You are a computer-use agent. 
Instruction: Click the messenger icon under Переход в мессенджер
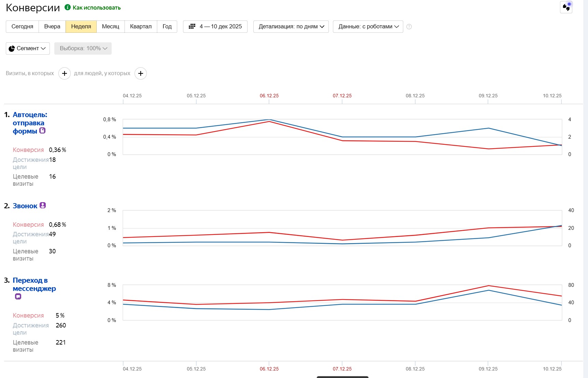[18, 296]
